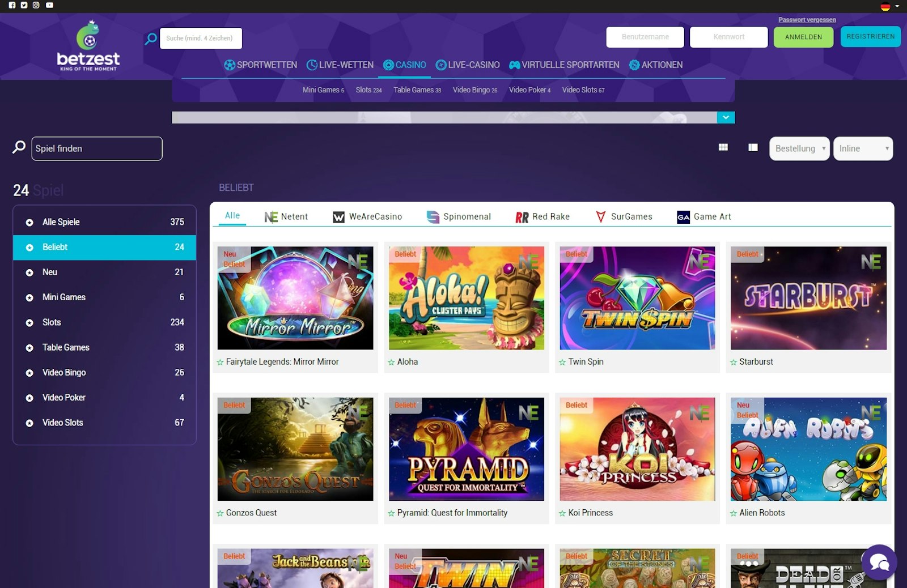Open the Bestellung sort dropdown
Screen dimensions: 907x588
coord(799,148)
